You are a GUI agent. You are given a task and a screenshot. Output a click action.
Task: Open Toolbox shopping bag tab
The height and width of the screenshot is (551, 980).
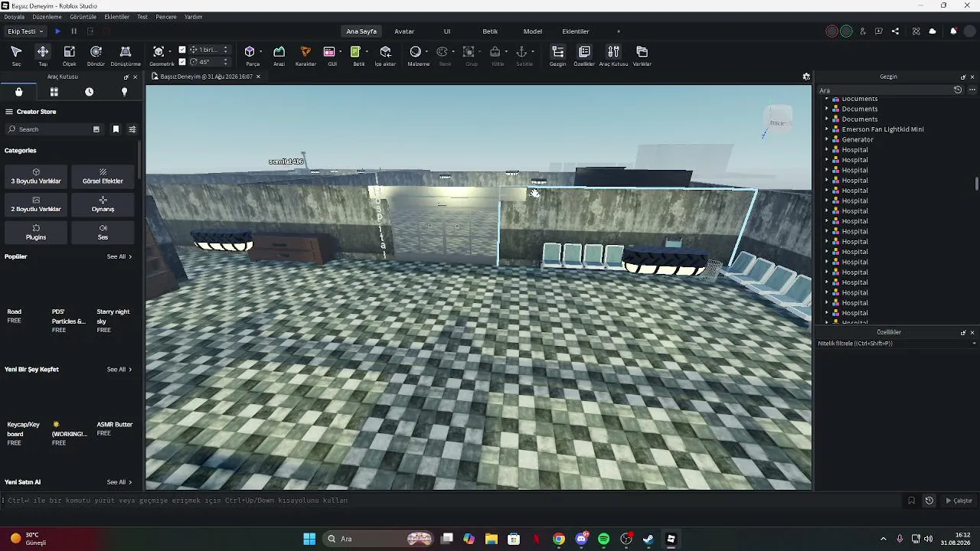pos(18,92)
